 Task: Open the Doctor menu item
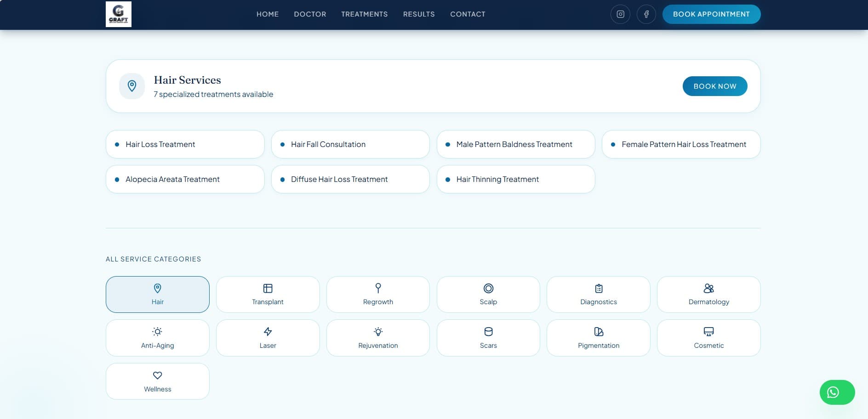coord(310,14)
